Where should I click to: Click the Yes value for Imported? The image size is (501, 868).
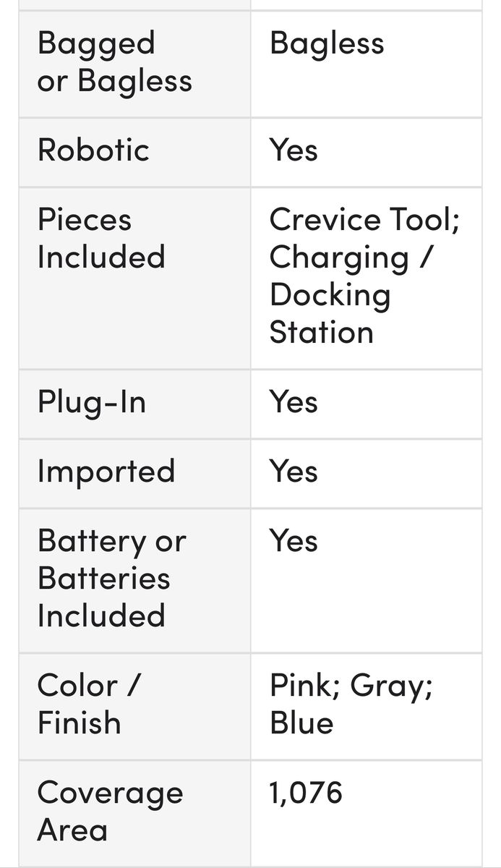click(294, 472)
